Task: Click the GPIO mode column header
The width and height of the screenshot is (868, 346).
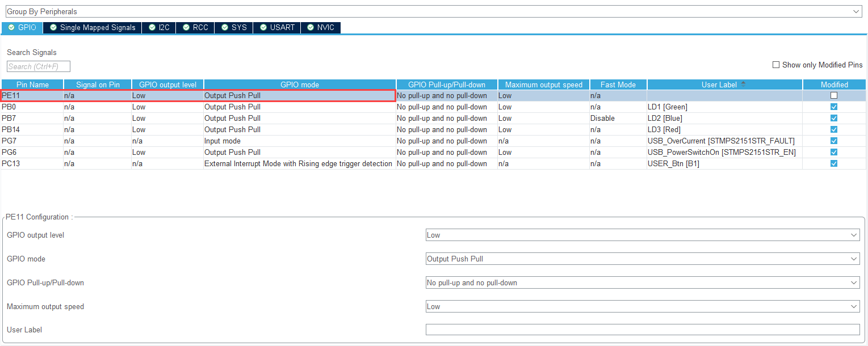Action: pyautogui.click(x=299, y=85)
